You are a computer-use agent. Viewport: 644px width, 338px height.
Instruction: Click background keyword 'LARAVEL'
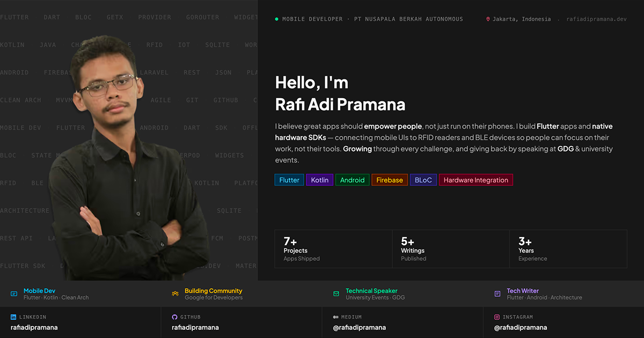[x=155, y=72]
